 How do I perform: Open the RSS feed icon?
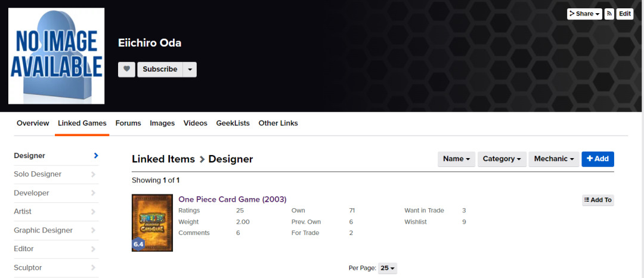(609, 14)
